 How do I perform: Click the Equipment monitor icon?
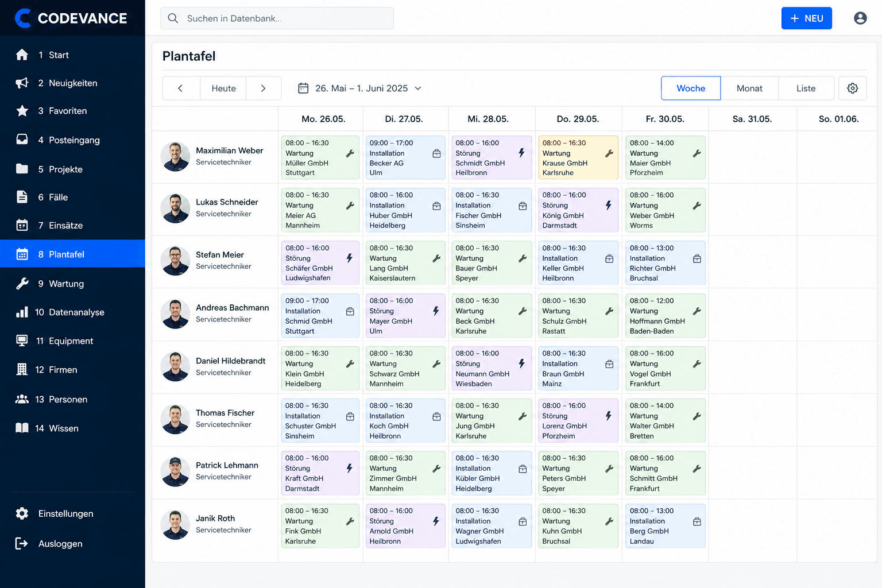22,341
